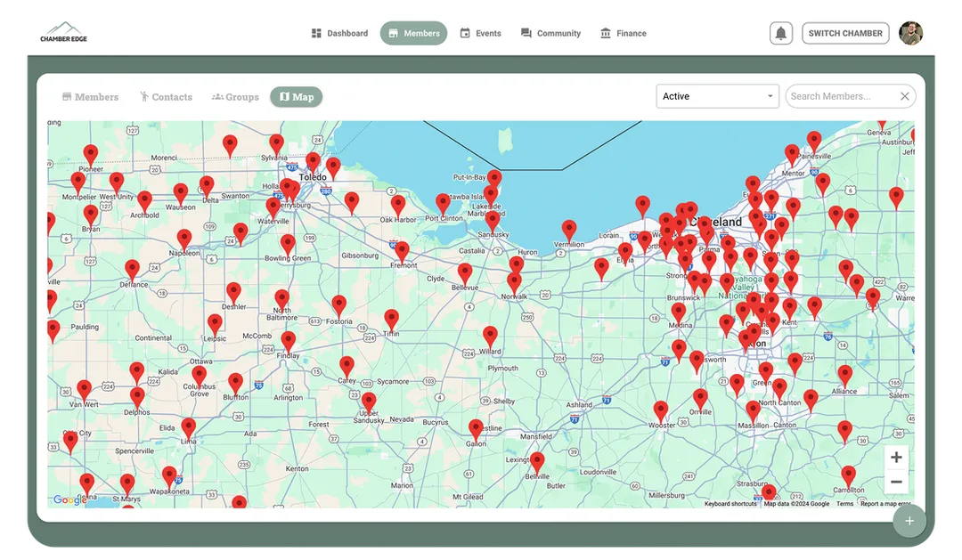Switch to the Groups sub-tab

pos(235,97)
